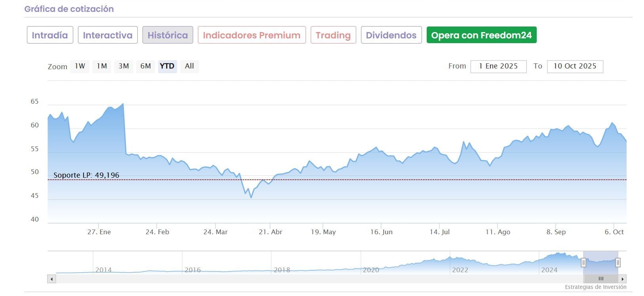Click the navigator scroll left arrow
Screen dimensions: 644x296
tap(51, 279)
